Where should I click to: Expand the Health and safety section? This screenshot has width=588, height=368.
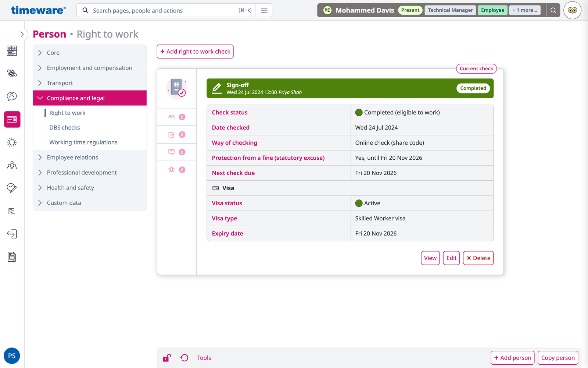coord(90,188)
